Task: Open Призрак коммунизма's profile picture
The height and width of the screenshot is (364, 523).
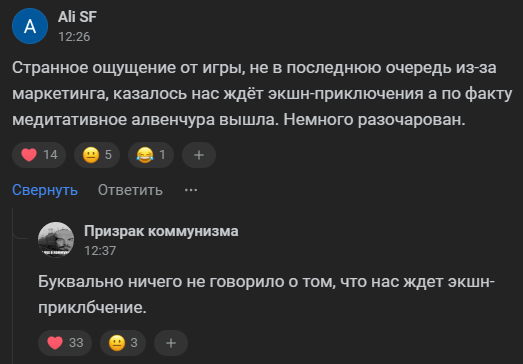Action: [x=56, y=240]
